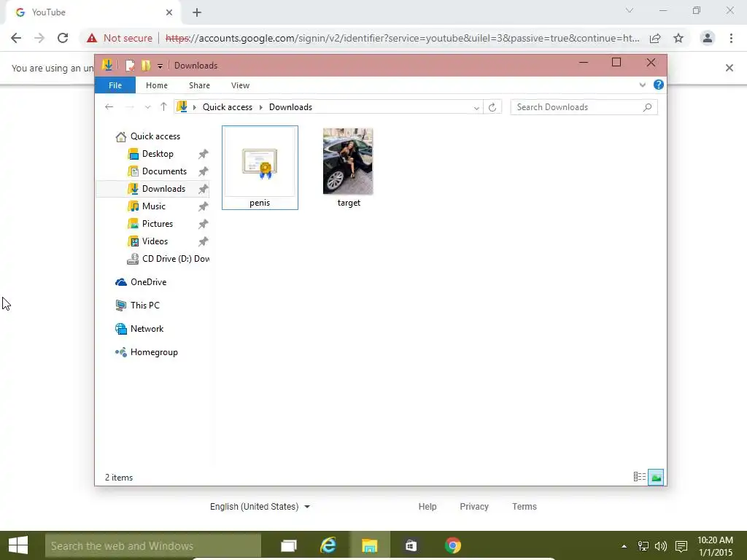Switch to details view in status bar

coord(639,477)
